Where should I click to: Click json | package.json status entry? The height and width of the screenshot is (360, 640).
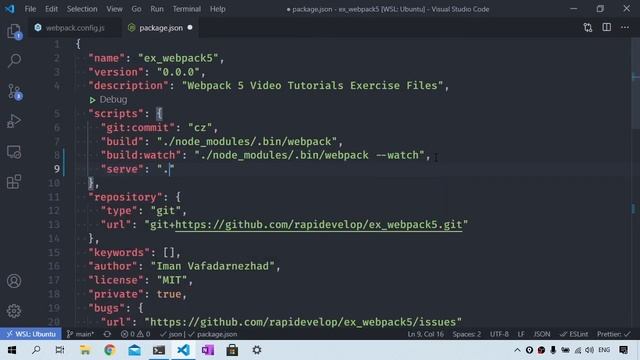coord(198,334)
